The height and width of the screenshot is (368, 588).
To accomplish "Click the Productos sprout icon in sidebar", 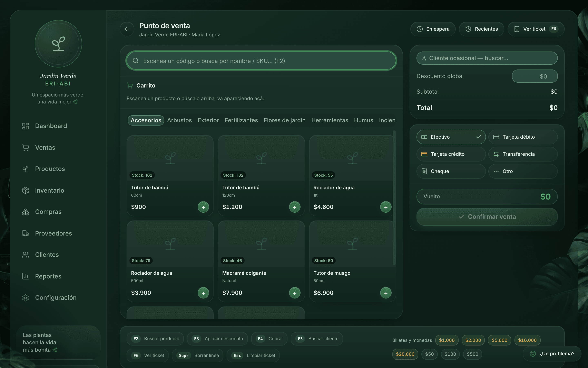I will click(26, 169).
